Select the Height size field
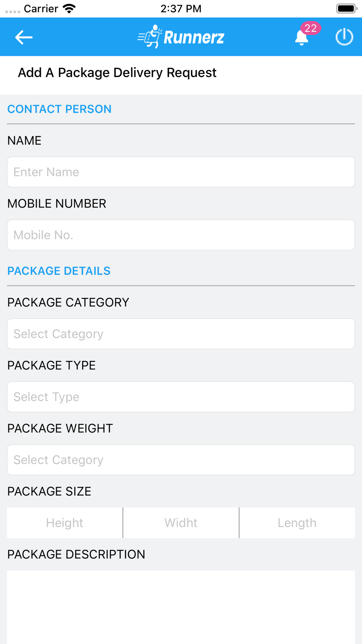The height and width of the screenshot is (644, 362). (65, 523)
